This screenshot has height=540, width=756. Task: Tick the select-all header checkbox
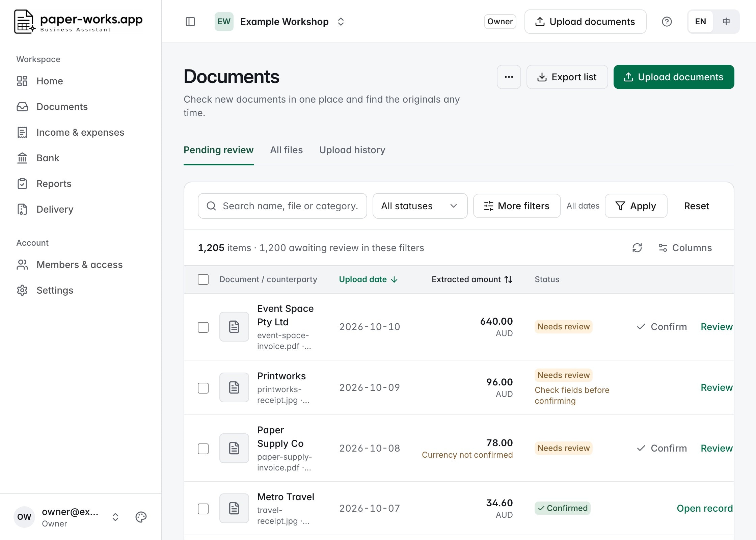coord(203,279)
